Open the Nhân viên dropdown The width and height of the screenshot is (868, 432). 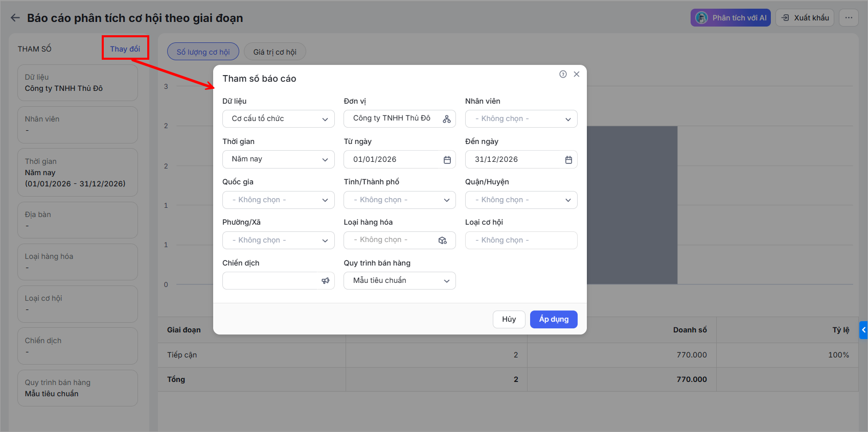coord(521,119)
